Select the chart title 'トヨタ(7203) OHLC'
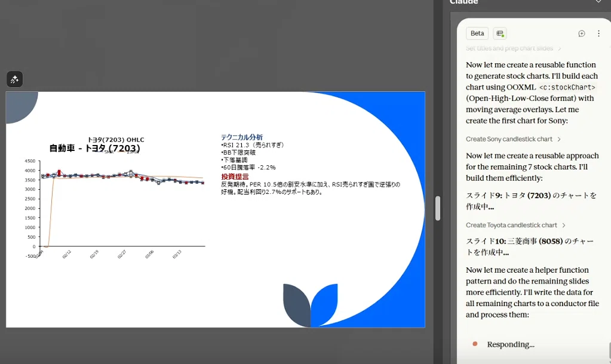 [x=116, y=140]
